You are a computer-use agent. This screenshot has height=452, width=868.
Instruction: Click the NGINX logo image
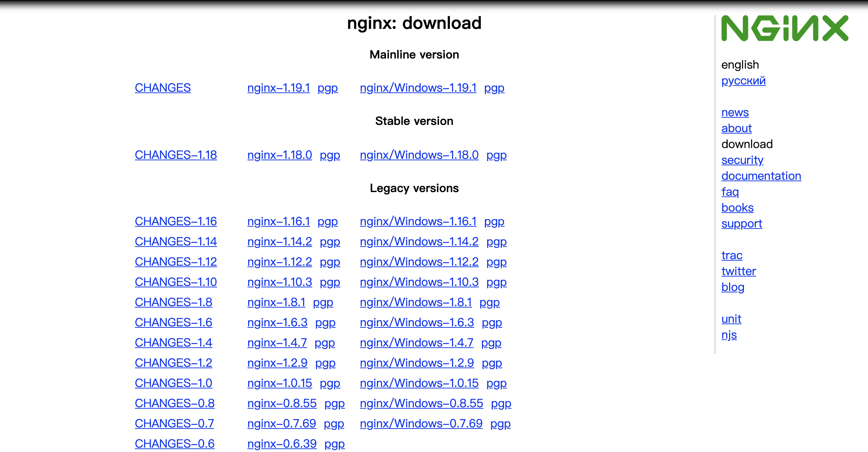784,28
